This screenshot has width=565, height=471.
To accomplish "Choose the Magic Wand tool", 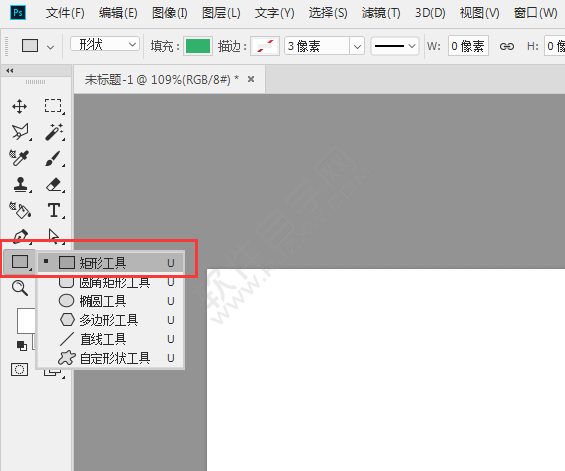I will [54, 132].
